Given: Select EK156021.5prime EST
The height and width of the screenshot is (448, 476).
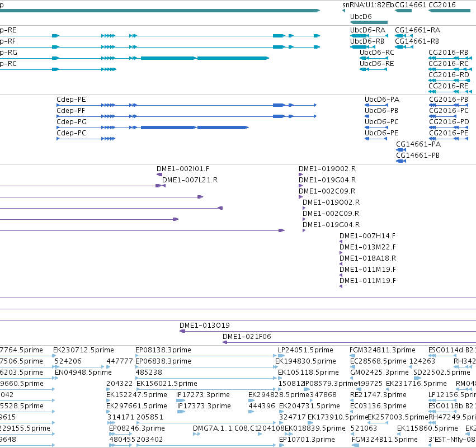Looking at the screenshot, I should [x=206, y=389].
